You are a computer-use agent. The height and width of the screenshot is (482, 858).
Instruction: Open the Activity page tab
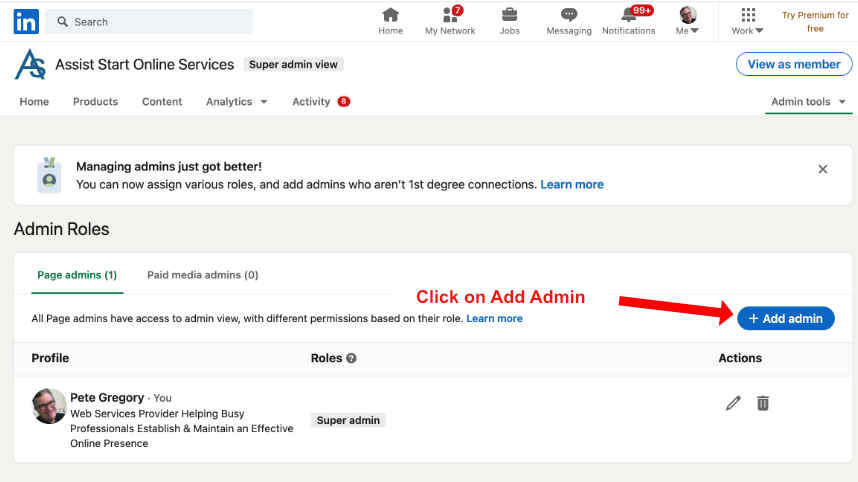[321, 102]
